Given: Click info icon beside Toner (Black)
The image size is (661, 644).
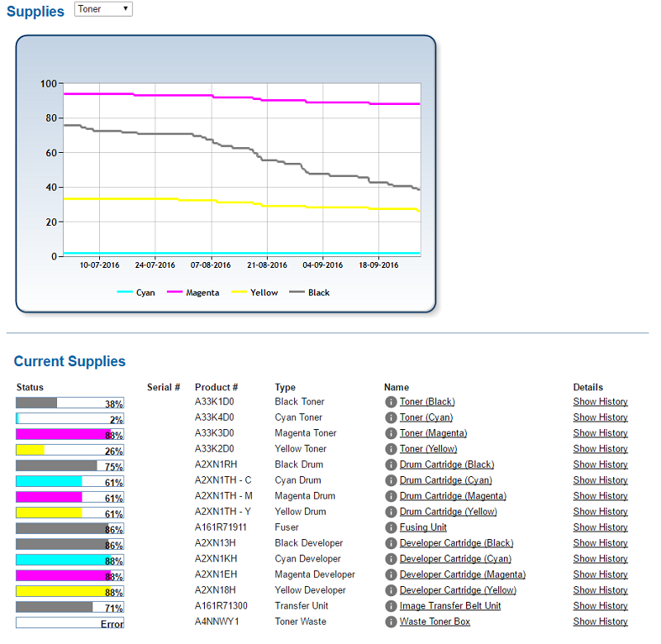Looking at the screenshot, I should (391, 403).
